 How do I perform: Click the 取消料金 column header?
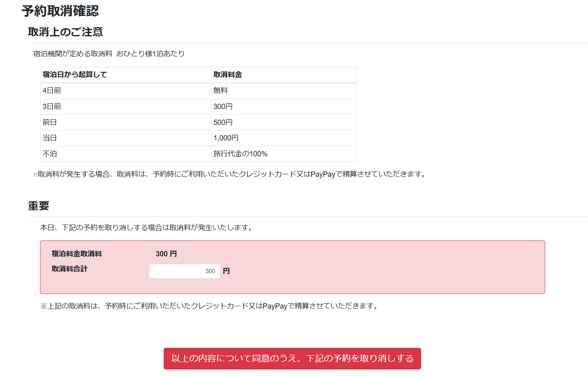click(x=284, y=75)
